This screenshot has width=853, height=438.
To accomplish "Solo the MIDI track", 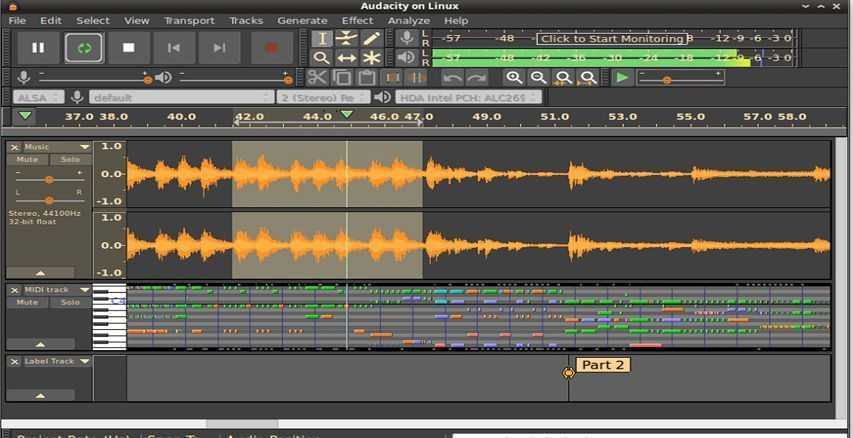I will point(70,303).
